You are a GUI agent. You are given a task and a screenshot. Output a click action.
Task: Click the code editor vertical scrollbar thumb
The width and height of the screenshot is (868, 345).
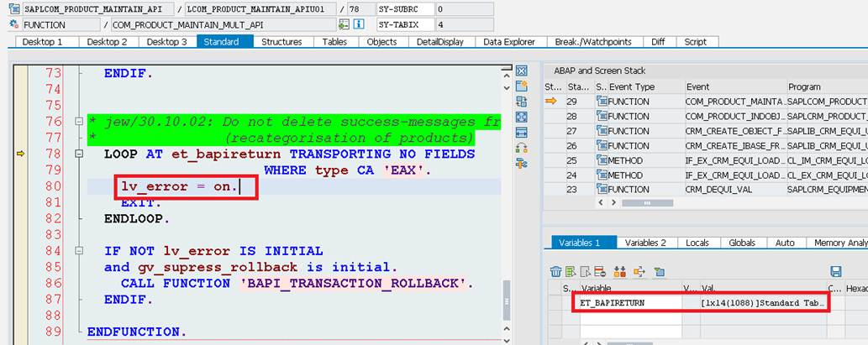(506, 301)
